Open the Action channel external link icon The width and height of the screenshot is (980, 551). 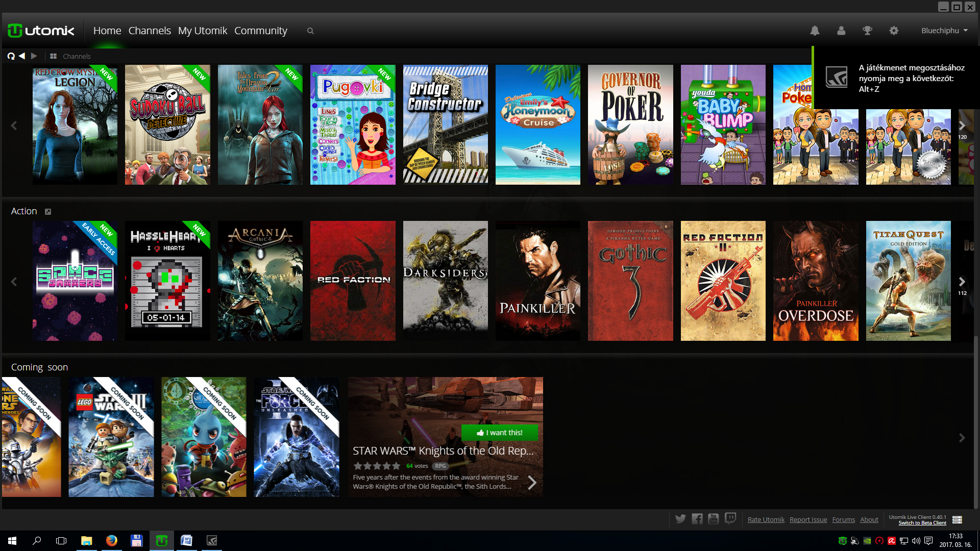point(48,212)
